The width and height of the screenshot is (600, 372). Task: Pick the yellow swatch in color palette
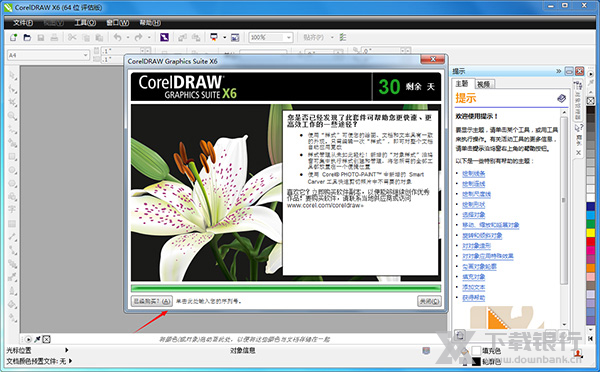(591, 232)
